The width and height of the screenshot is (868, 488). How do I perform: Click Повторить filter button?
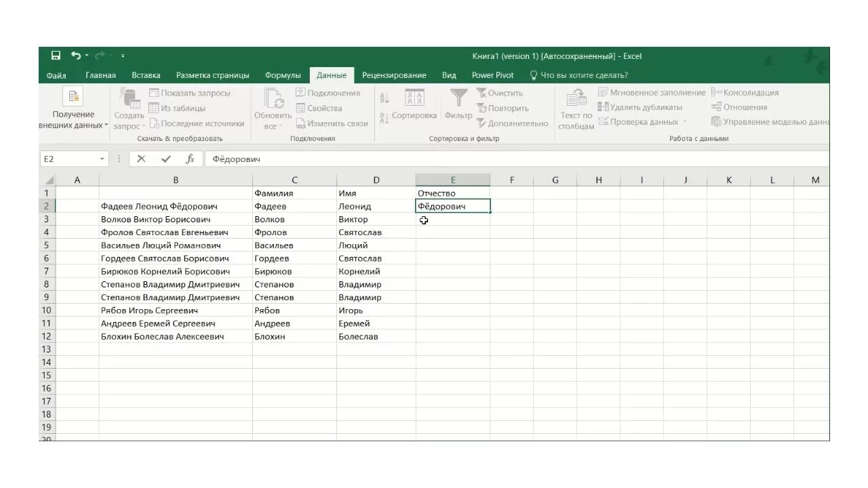(502, 108)
